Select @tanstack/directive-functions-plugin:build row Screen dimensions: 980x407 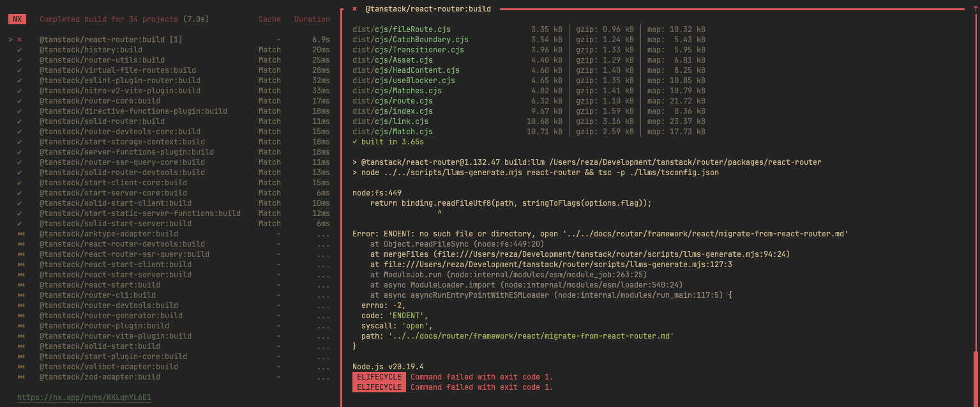coord(169,111)
